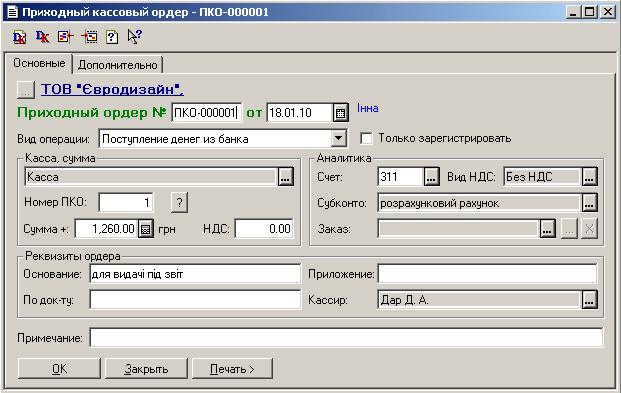
Task: Click the date field showing 18.01.10
Action: pos(299,113)
